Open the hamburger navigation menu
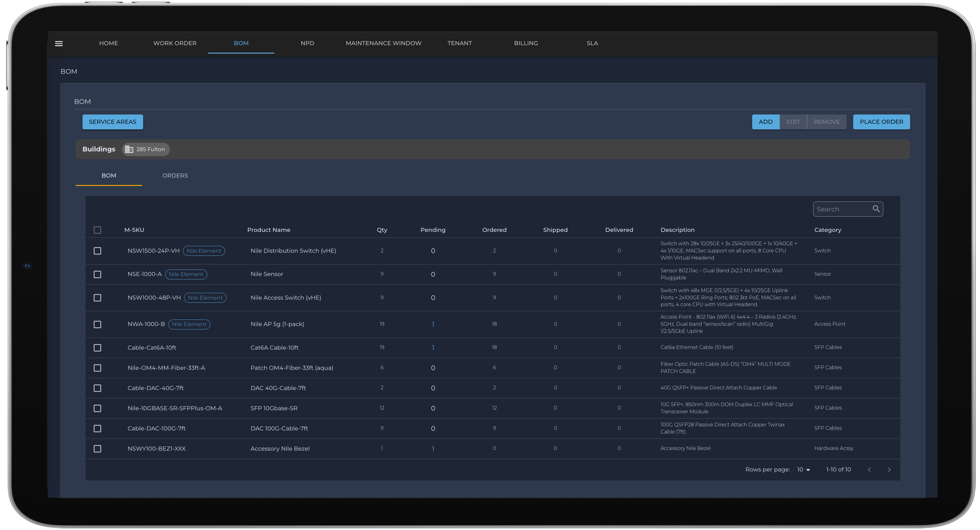980x530 pixels. pyautogui.click(x=59, y=43)
